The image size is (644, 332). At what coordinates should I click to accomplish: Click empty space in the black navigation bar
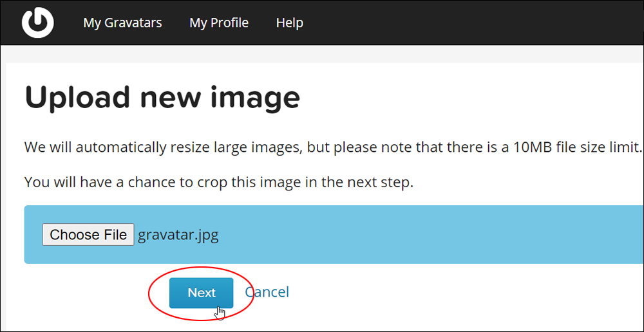[x=472, y=23]
